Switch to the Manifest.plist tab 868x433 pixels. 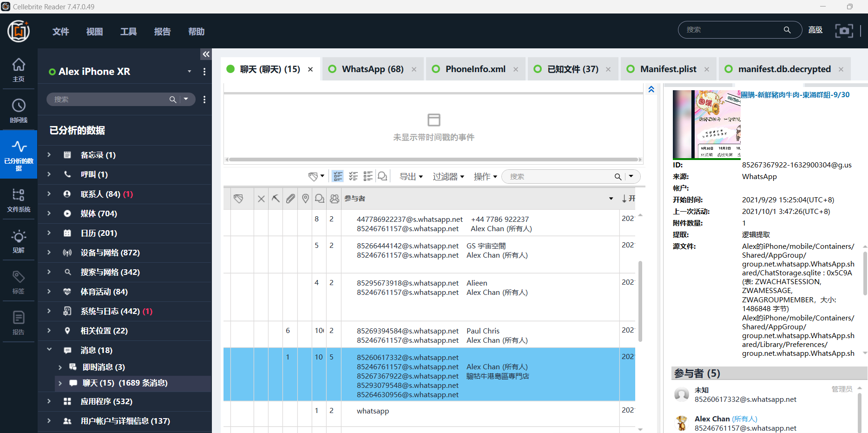click(x=668, y=69)
